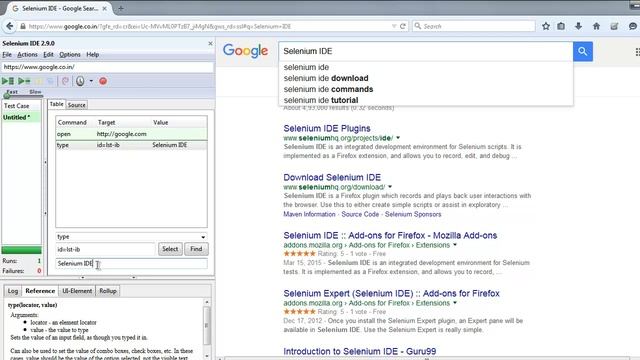
Task: Open the Source Code sublink
Action: point(360,214)
